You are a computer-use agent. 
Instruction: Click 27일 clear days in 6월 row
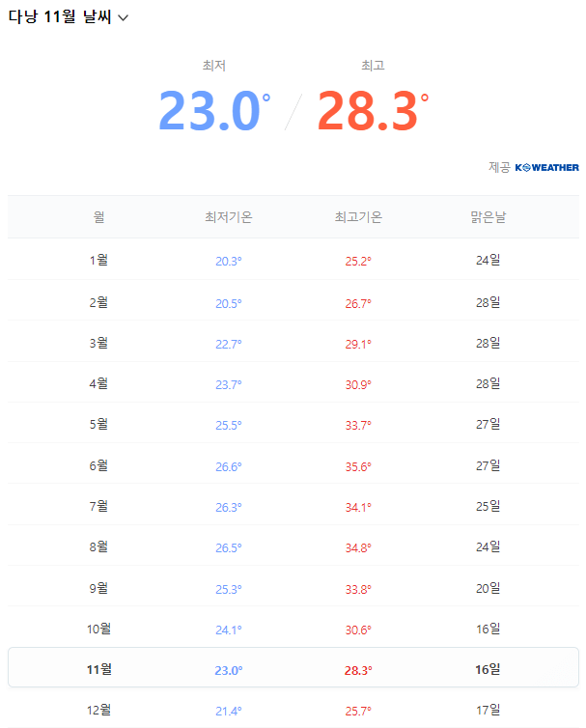pyautogui.click(x=488, y=465)
